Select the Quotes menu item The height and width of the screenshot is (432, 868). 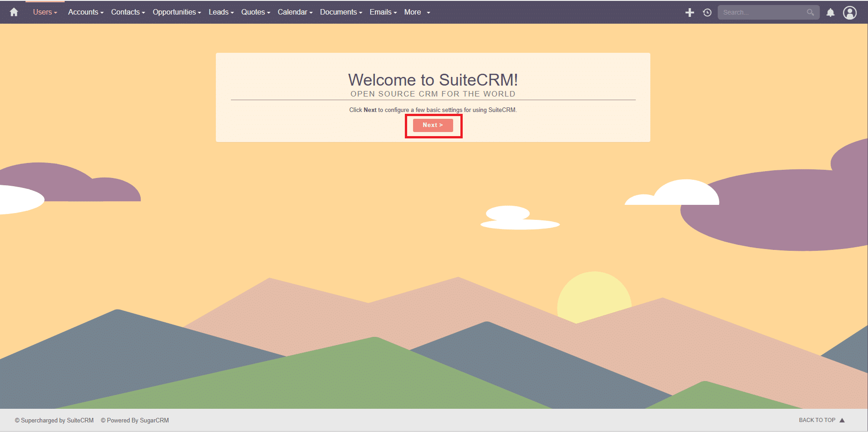[x=255, y=12]
